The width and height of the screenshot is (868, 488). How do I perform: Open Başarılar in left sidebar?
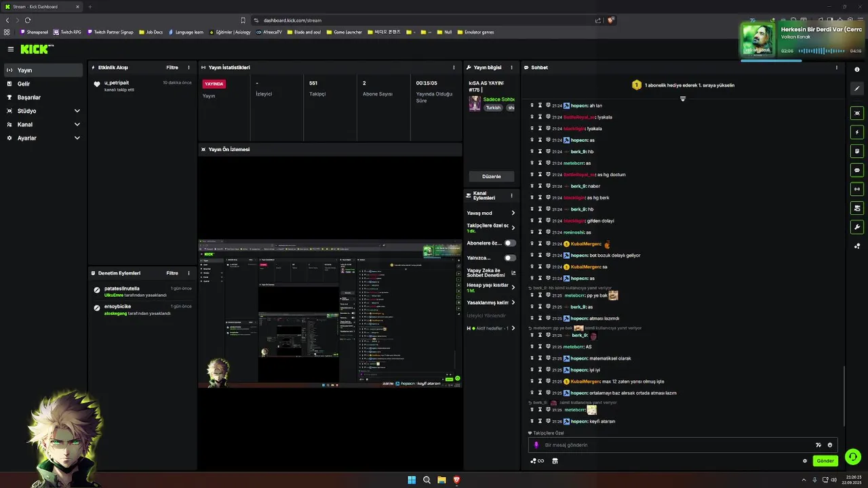(x=43, y=97)
